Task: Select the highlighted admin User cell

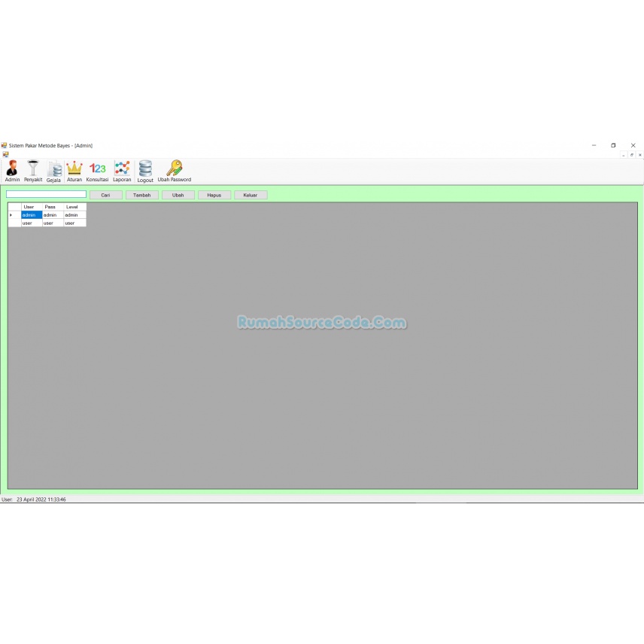Action: (32, 215)
